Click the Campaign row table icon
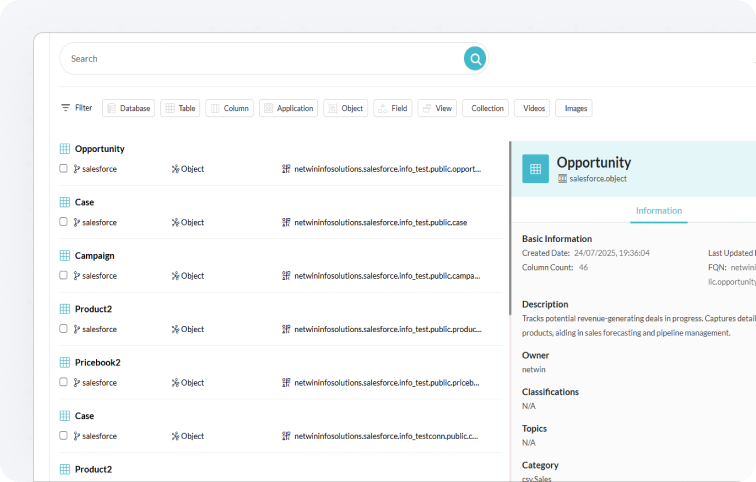The width and height of the screenshot is (756, 482). click(64, 256)
